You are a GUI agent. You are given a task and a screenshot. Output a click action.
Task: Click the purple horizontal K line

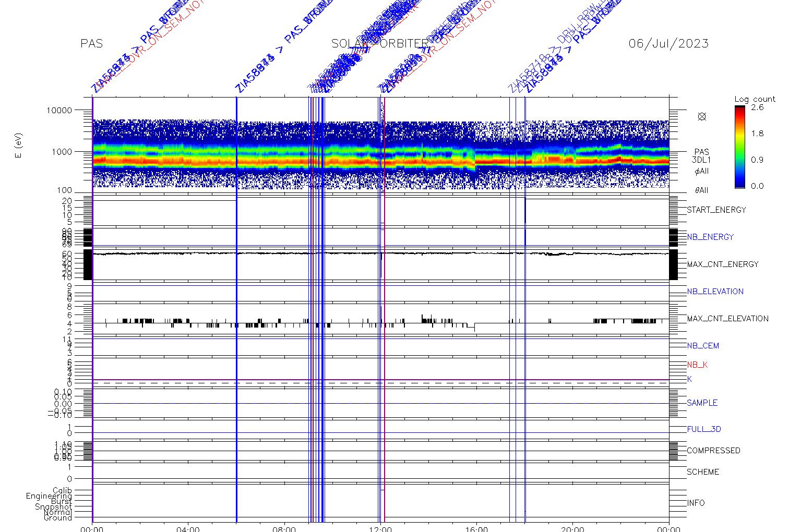[x=380, y=380]
